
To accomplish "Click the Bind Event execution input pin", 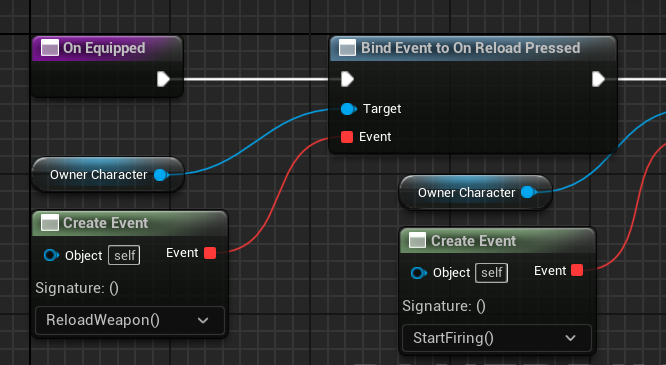I will pos(347,79).
